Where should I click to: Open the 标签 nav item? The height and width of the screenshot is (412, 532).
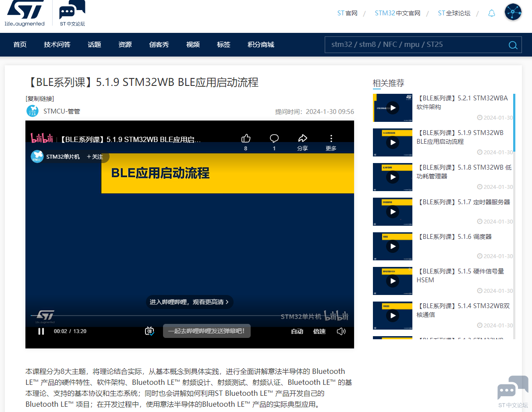tap(223, 45)
